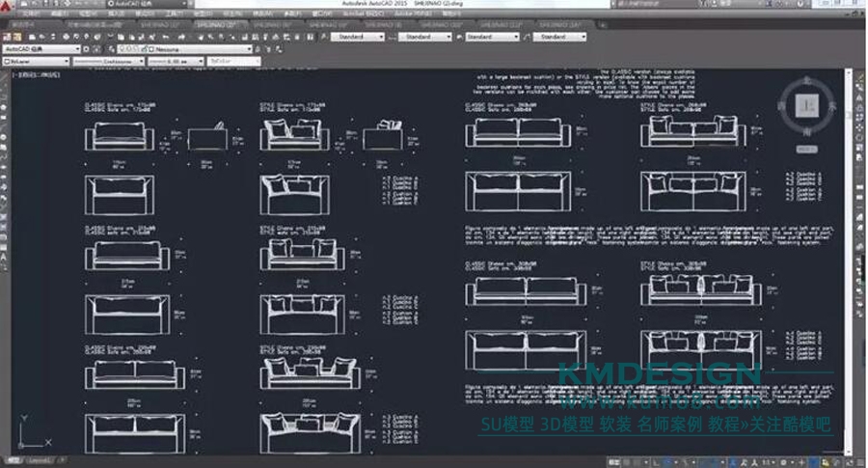The width and height of the screenshot is (868, 468).
Task: Click first icon in the standard toolbar
Action: coord(6,37)
